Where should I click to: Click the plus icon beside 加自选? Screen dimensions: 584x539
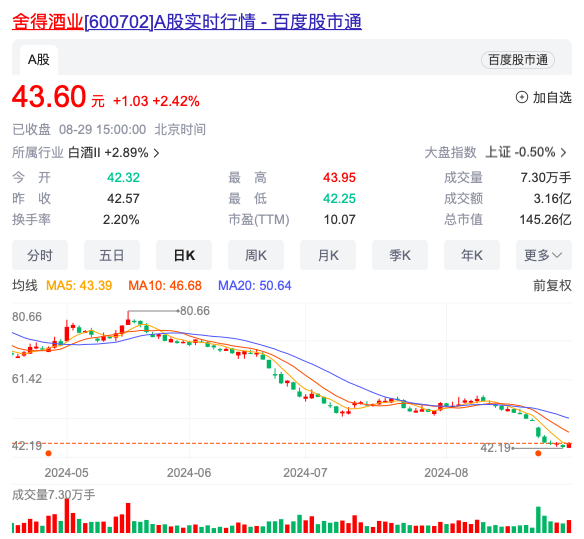point(521,97)
